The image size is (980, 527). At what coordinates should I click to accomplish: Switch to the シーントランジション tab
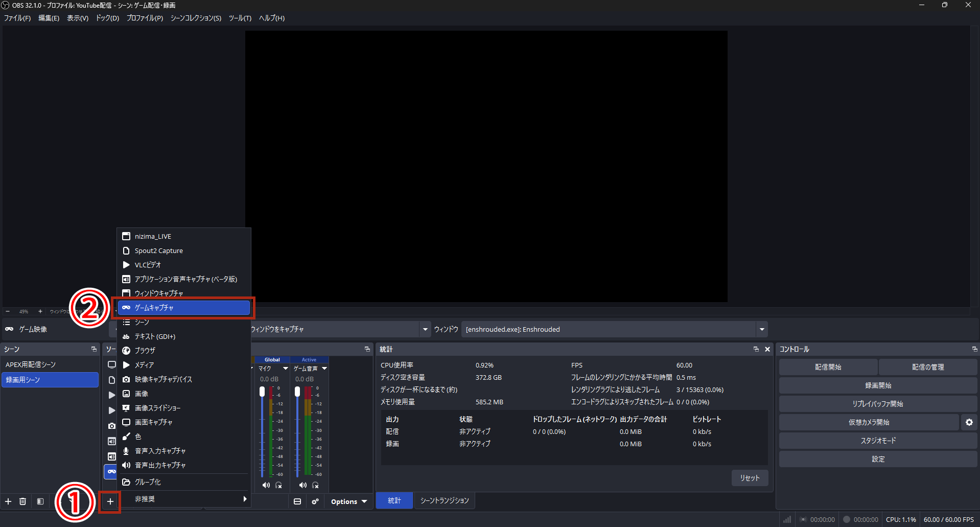click(x=445, y=501)
